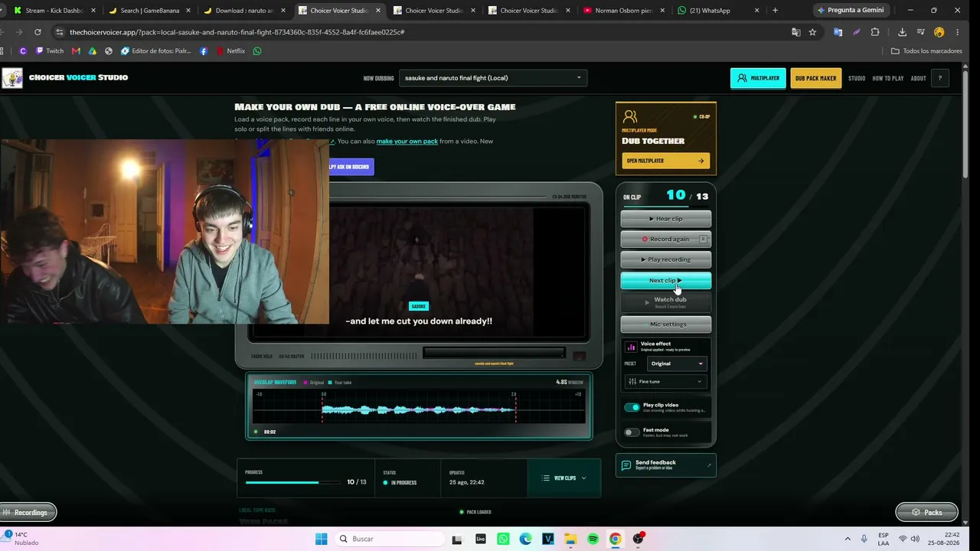The height and width of the screenshot is (551, 980).
Task: Bookmark this page with the star icon
Action: [812, 32]
